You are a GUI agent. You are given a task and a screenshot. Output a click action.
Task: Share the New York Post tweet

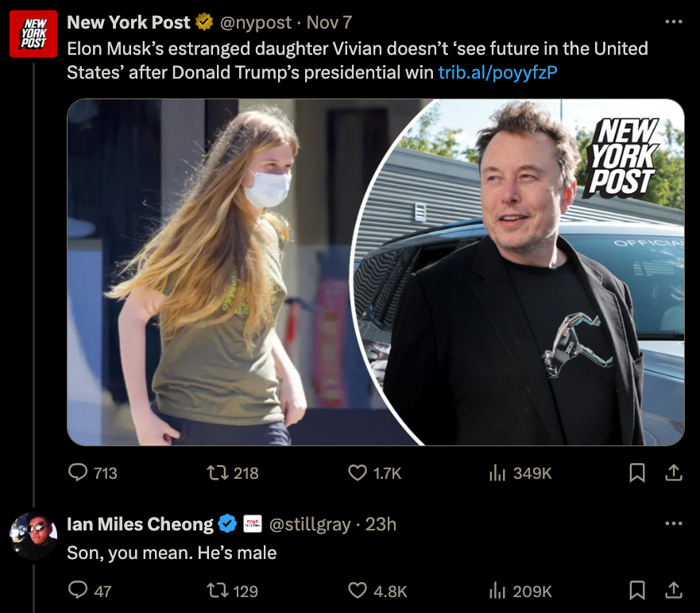click(674, 472)
